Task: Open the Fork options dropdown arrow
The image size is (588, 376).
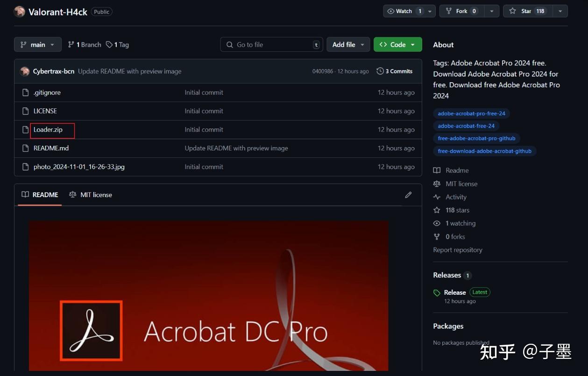Action: click(x=491, y=11)
